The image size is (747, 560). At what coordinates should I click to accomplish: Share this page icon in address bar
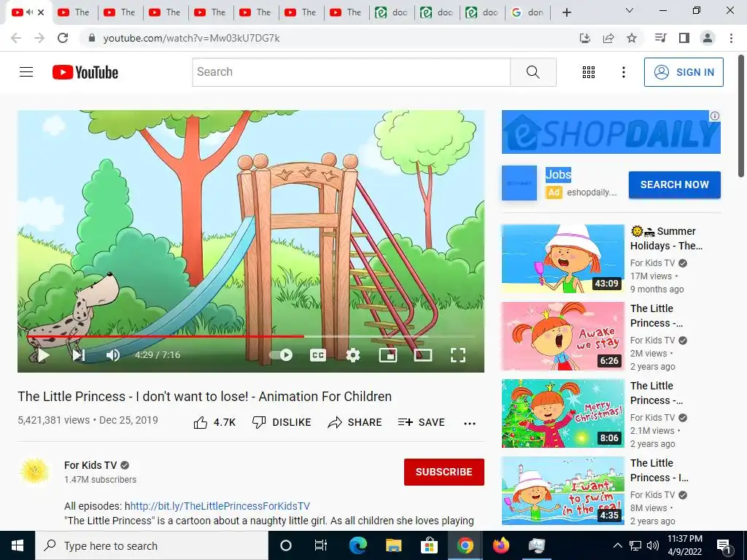click(x=608, y=38)
